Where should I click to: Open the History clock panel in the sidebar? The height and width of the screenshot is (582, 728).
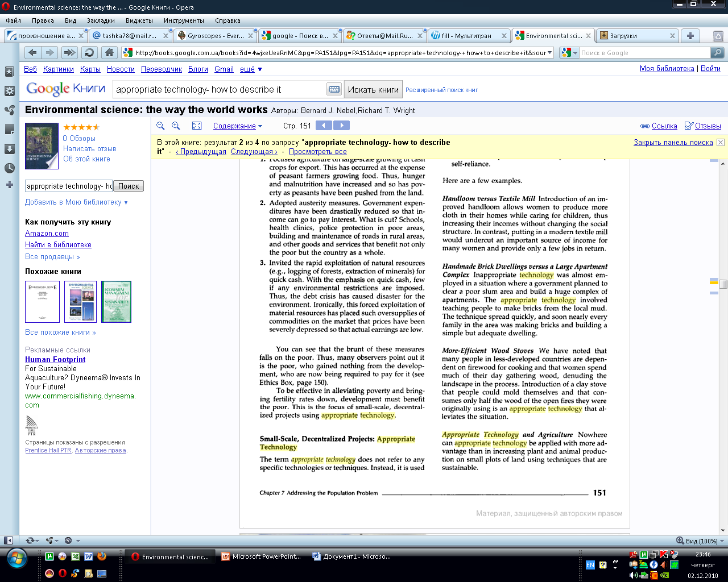(x=9, y=168)
